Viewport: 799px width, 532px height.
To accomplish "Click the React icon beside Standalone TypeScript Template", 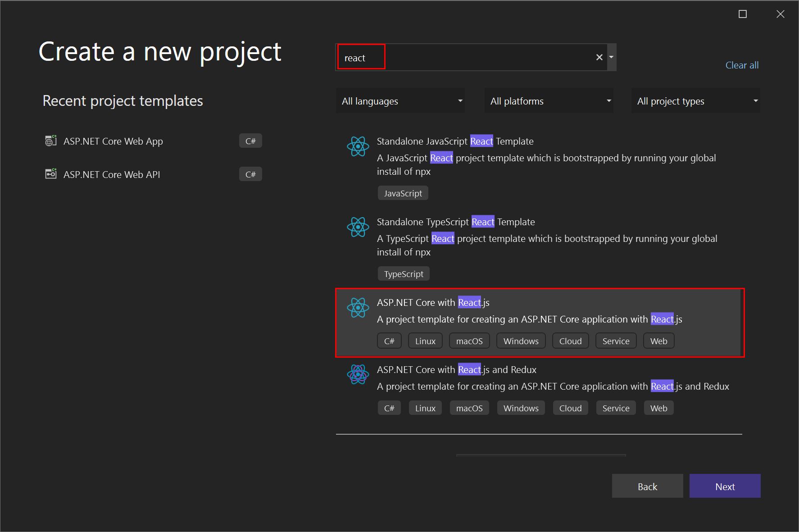I will tap(358, 227).
